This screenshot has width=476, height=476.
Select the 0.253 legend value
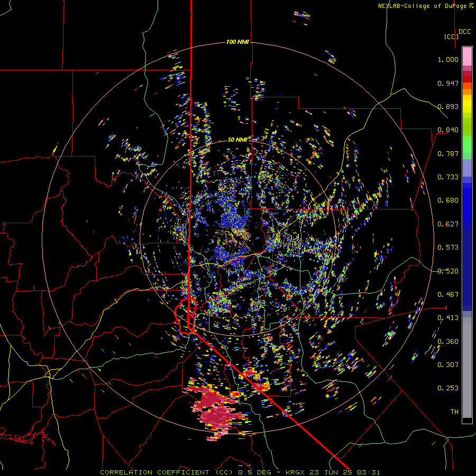pos(448,388)
